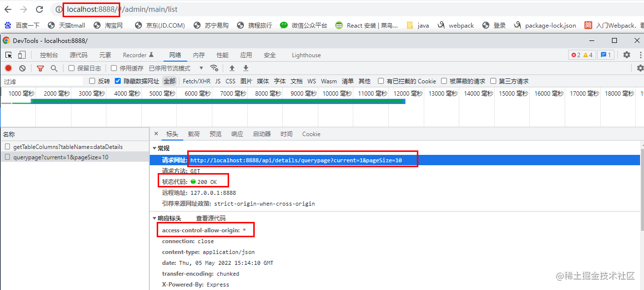
Task: Open package-lock.json bookmark
Action: (545, 25)
